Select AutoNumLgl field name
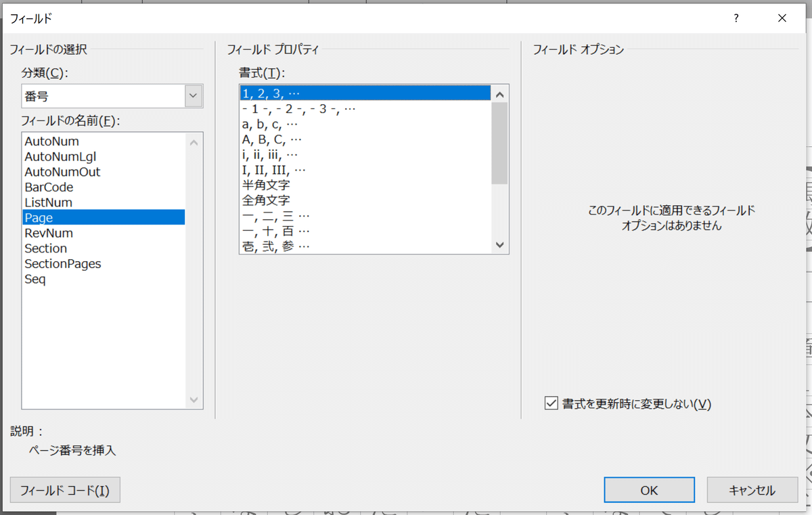 coord(104,156)
